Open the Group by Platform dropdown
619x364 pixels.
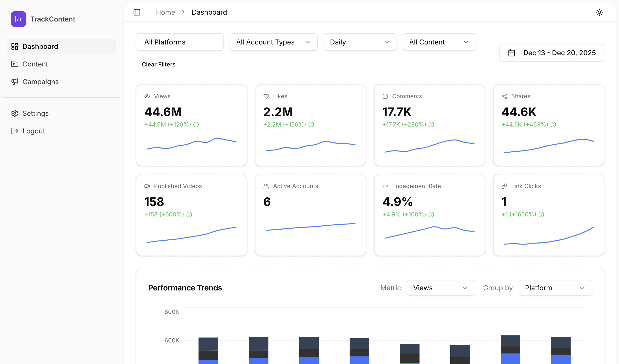(x=555, y=288)
